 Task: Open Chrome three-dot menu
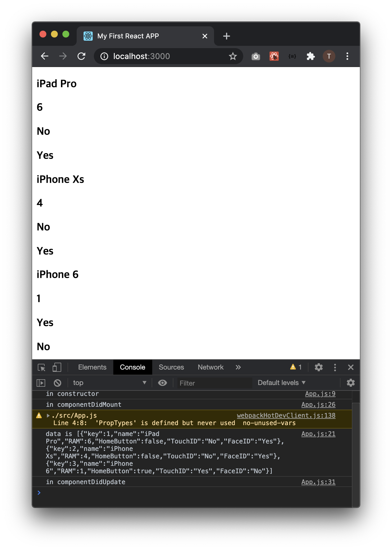click(347, 56)
